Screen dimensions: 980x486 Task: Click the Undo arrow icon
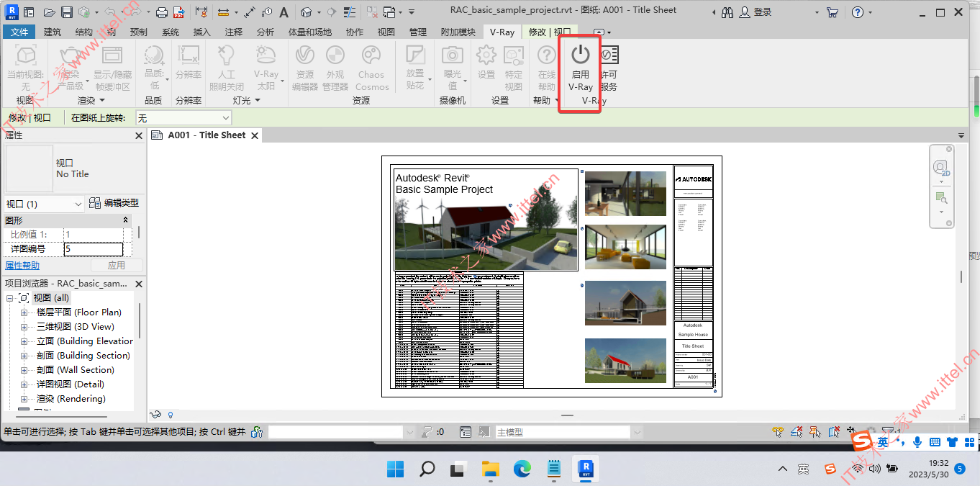point(109,12)
